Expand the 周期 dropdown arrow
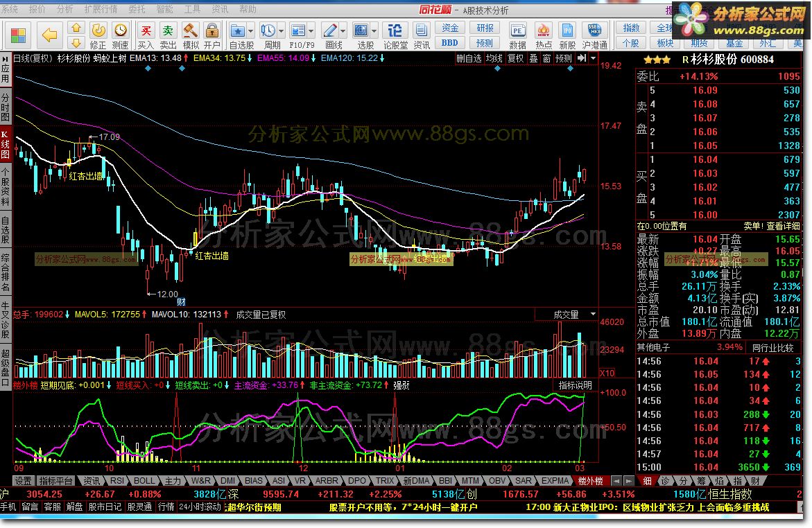Screen dimensions: 812x528 tap(282, 30)
